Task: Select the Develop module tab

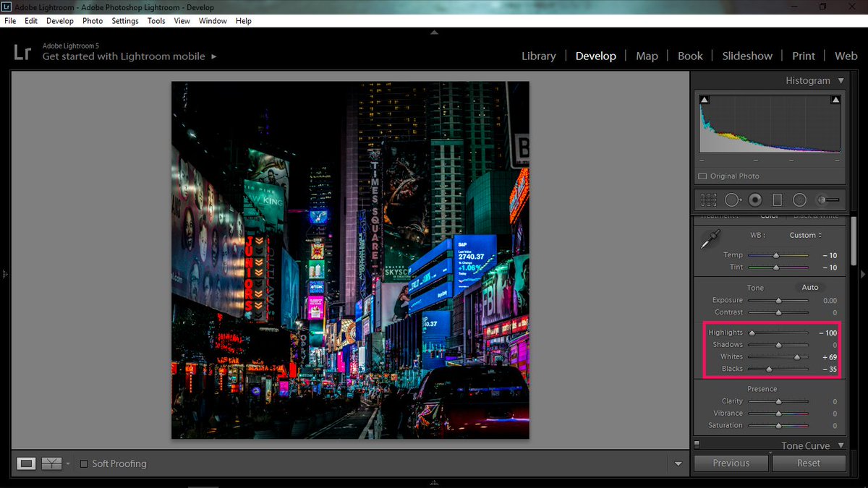Action: coord(596,56)
